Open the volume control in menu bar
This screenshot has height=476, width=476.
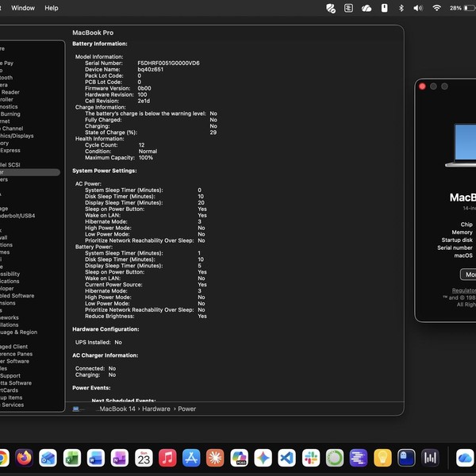(418, 8)
